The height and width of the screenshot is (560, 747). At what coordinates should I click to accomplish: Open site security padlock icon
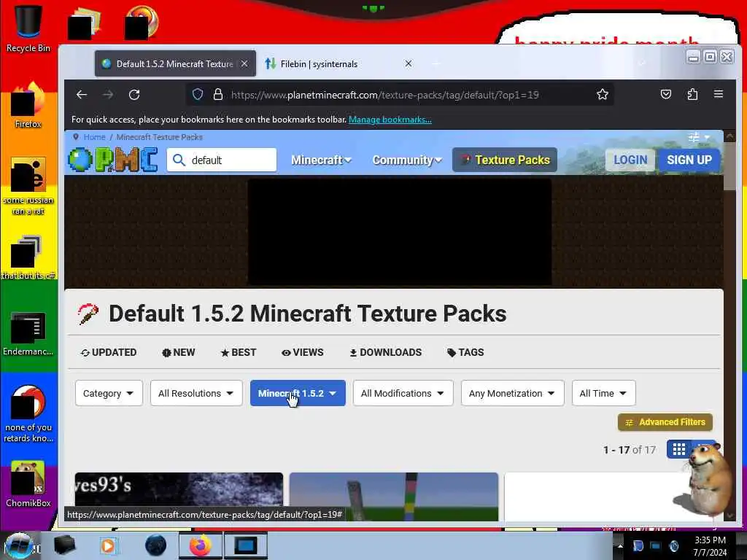[218, 94]
